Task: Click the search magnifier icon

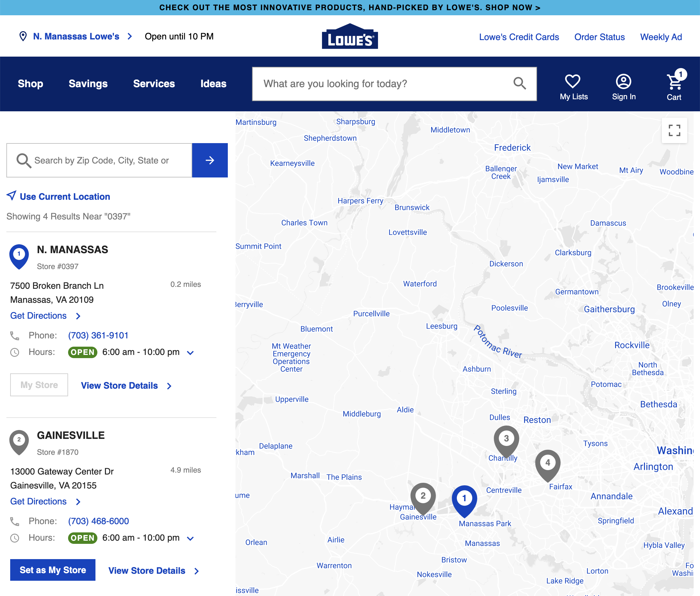Action: (x=520, y=83)
